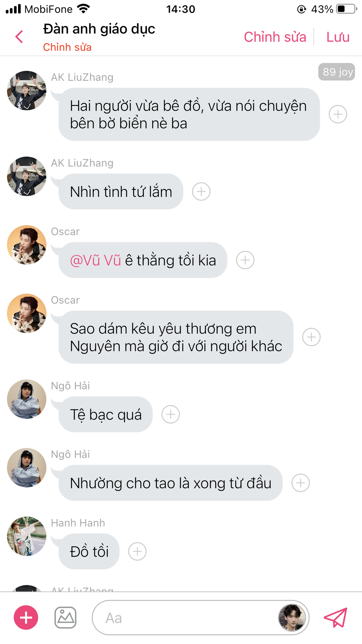The image size is (362, 644).
Task: Tap plus icon beside 'Tệ bạc quá'
Action: tap(171, 414)
